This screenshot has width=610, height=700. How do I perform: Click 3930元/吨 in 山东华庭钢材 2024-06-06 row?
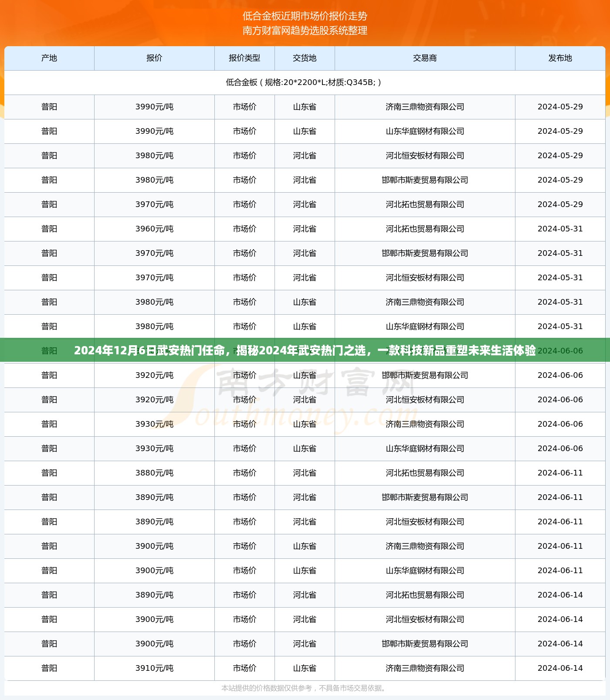(x=154, y=449)
